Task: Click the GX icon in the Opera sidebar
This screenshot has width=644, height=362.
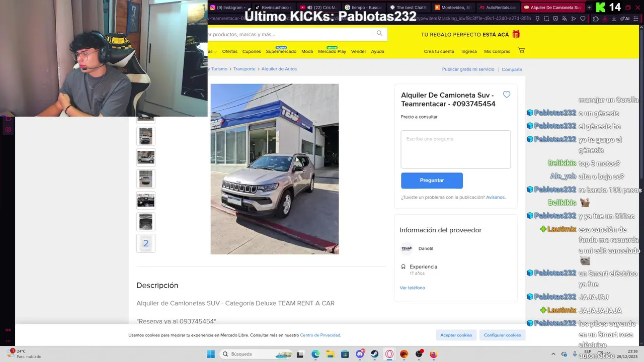Action: click(8, 330)
